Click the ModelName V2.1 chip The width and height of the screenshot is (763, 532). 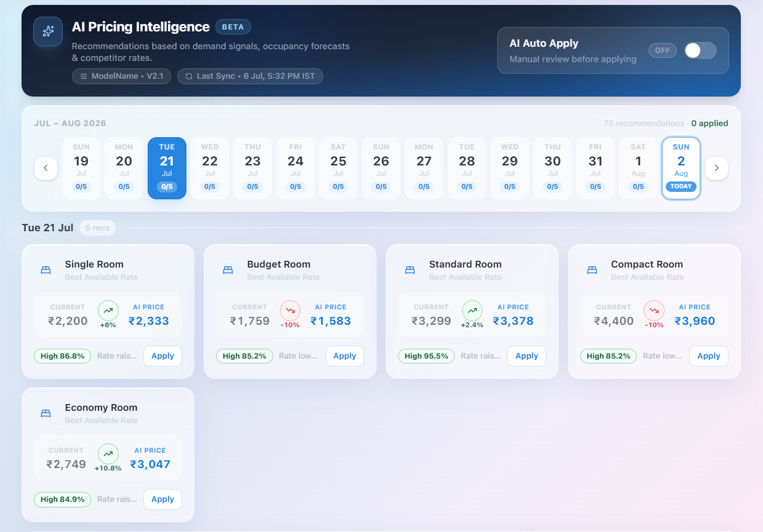point(121,76)
